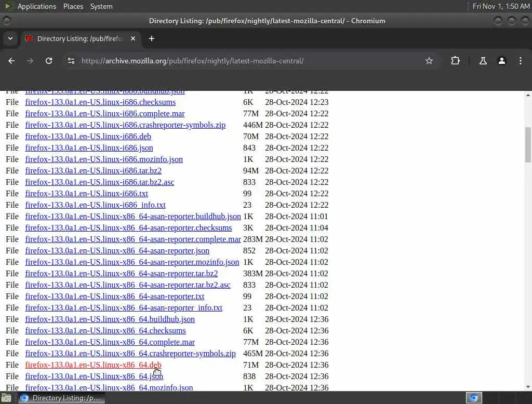
Task: Open linux-x86_64.mozinfo.json link
Action: [x=109, y=388]
